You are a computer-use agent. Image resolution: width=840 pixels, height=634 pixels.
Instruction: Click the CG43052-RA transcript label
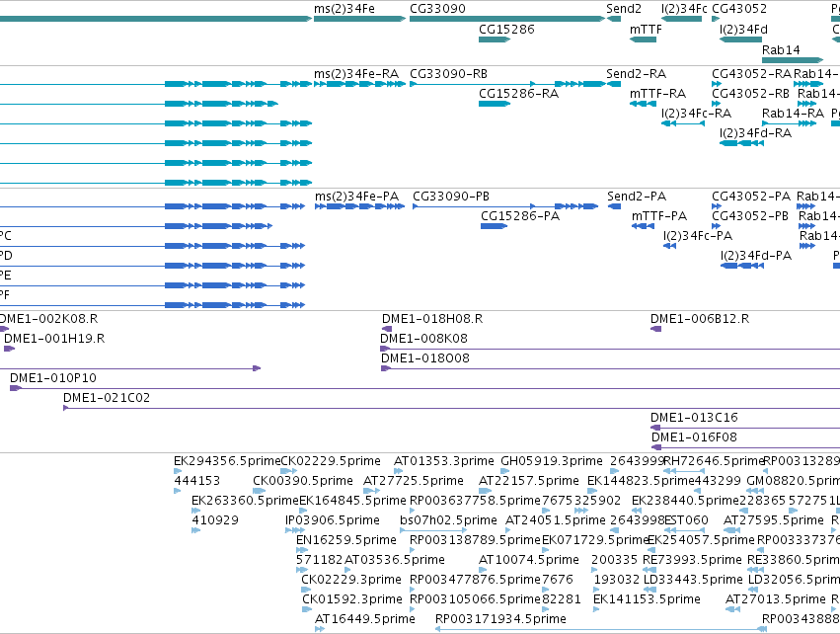coord(751,74)
